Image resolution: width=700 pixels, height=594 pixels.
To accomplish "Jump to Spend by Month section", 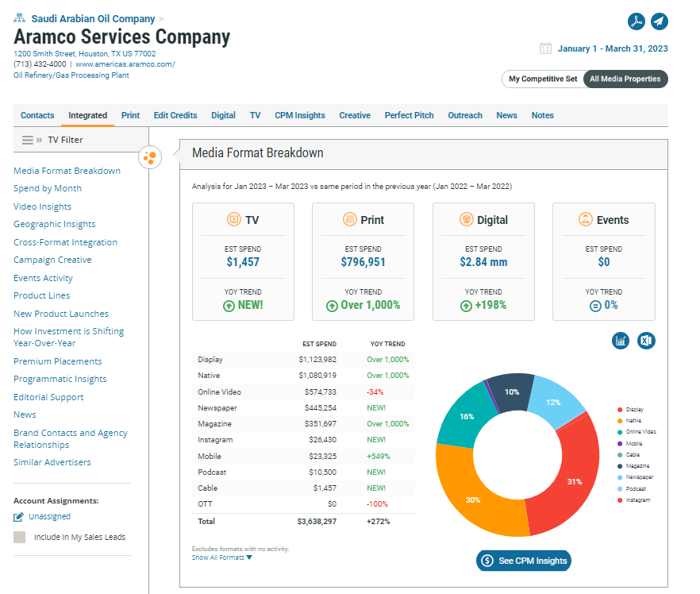I will point(48,188).
